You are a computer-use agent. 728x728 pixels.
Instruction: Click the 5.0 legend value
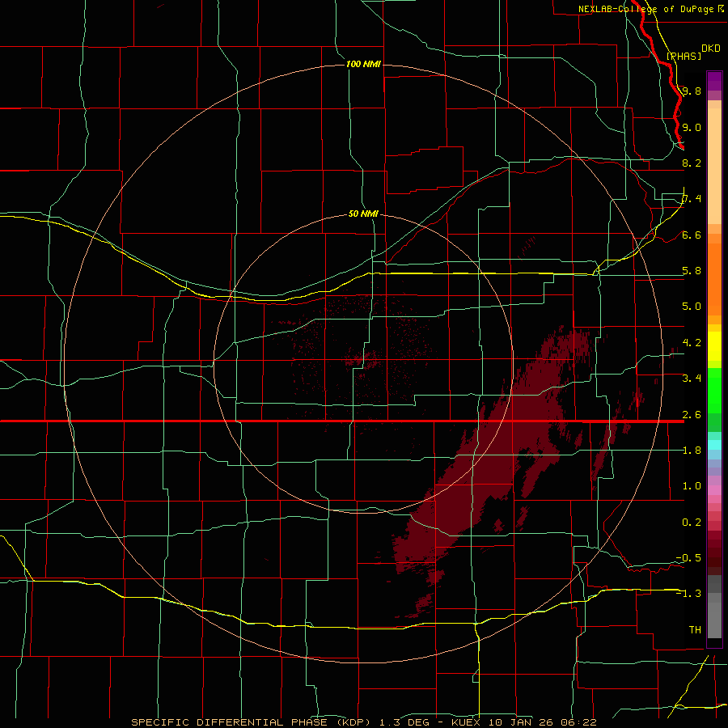pos(692,307)
